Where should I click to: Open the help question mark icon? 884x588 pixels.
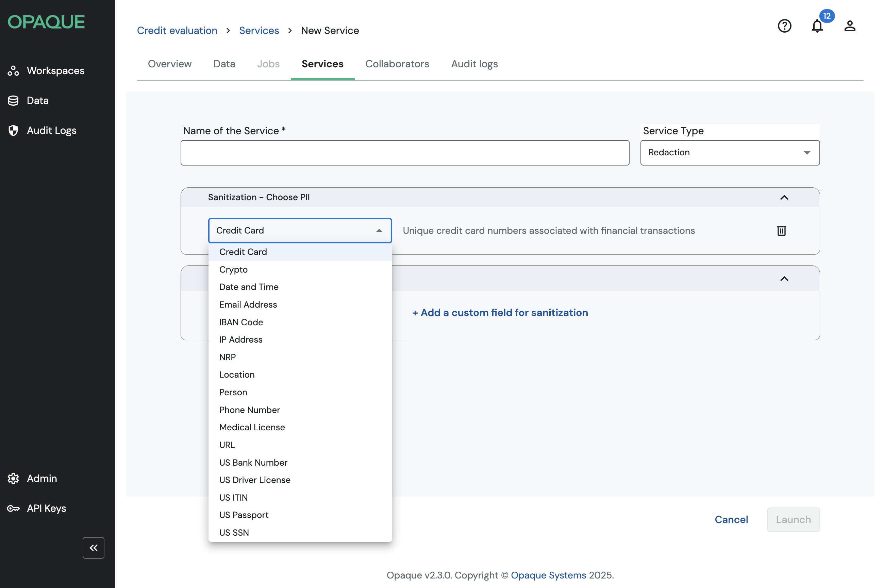point(784,26)
